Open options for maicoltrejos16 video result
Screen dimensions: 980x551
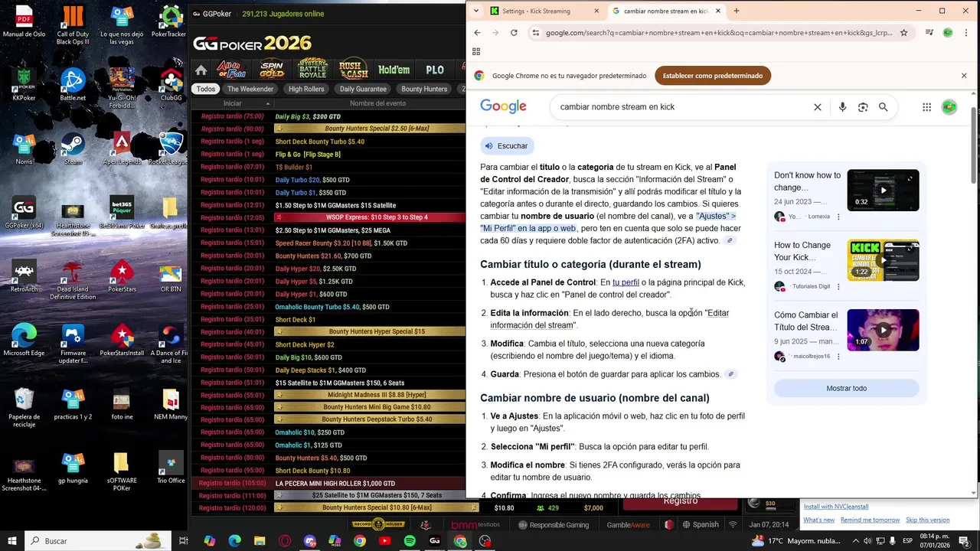pos(838,356)
